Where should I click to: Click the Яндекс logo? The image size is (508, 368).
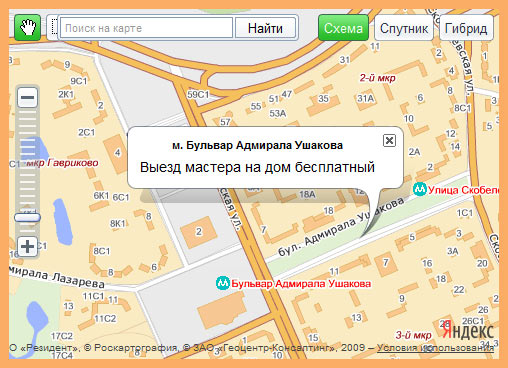click(468, 331)
